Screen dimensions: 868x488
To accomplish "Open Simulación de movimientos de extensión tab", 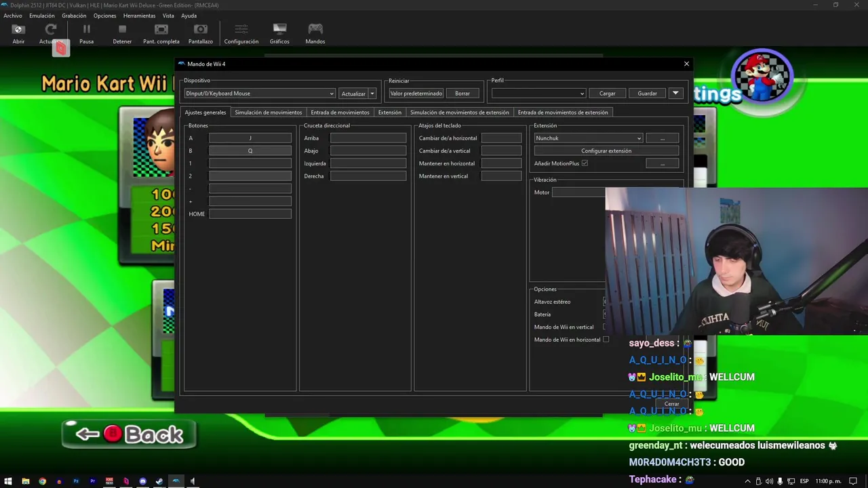I will 460,113.
